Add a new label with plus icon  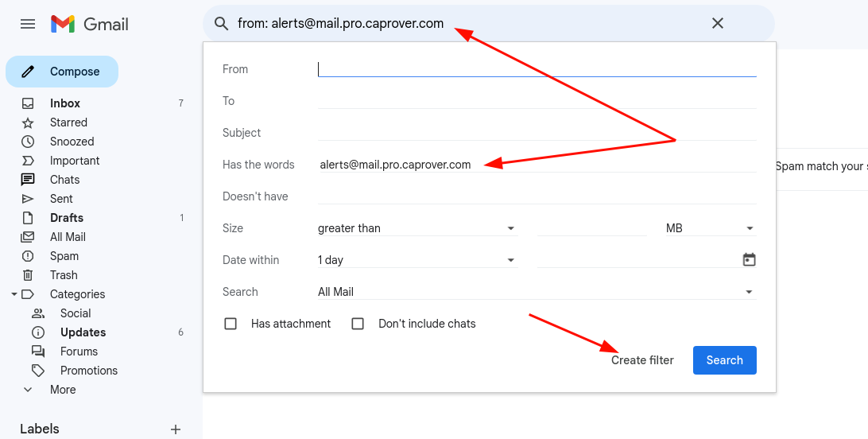176,429
